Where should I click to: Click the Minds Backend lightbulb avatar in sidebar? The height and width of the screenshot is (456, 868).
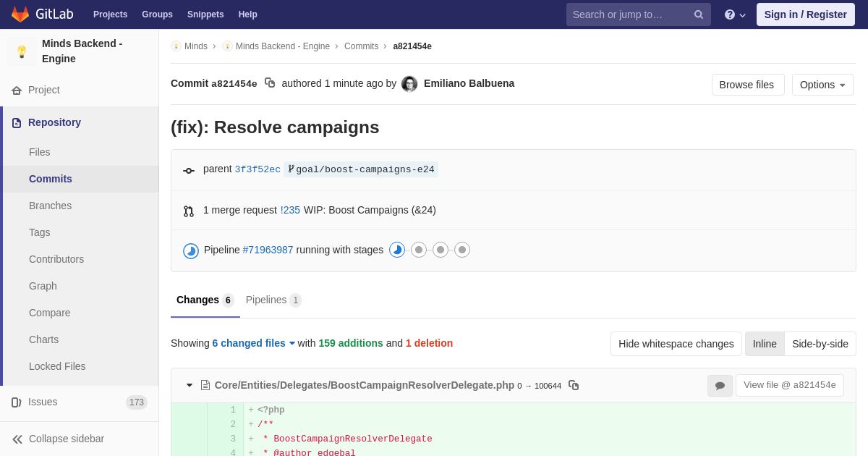click(x=22, y=51)
